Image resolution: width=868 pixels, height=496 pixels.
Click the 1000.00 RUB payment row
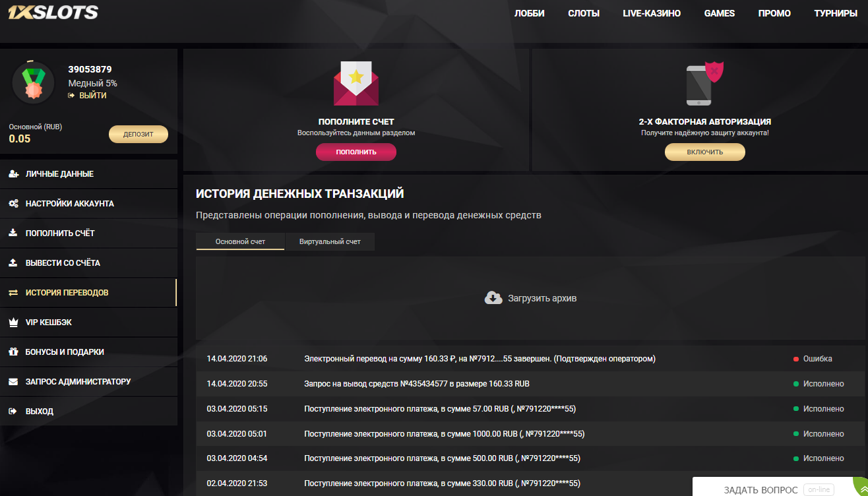pyautogui.click(x=530, y=434)
